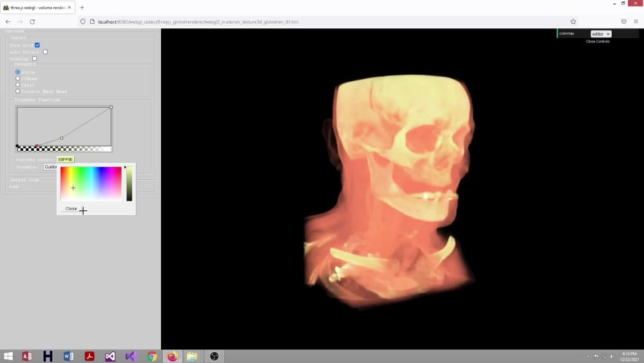
Task: Click Close in the color picker
Action: click(x=71, y=209)
